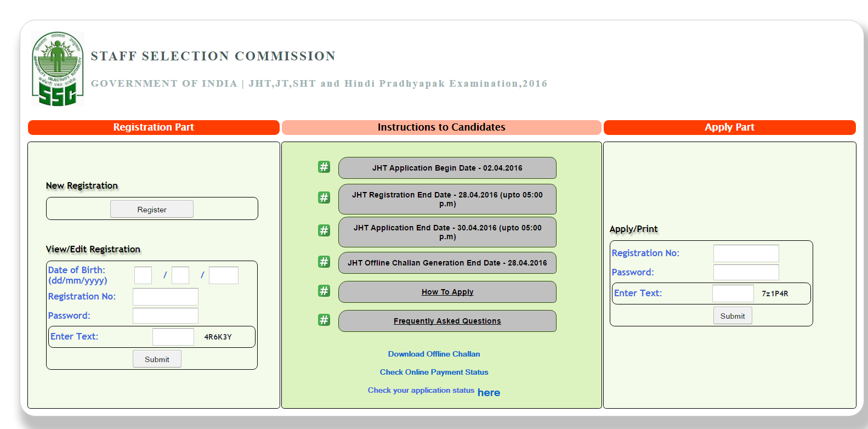Focus the year field of Date of Birth
868x429 pixels.
coord(224,275)
